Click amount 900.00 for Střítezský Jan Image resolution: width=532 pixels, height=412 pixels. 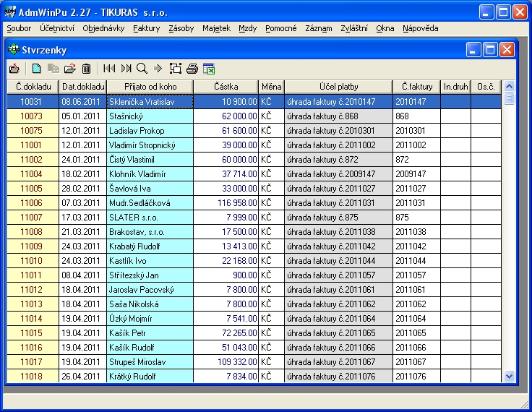tap(226, 275)
